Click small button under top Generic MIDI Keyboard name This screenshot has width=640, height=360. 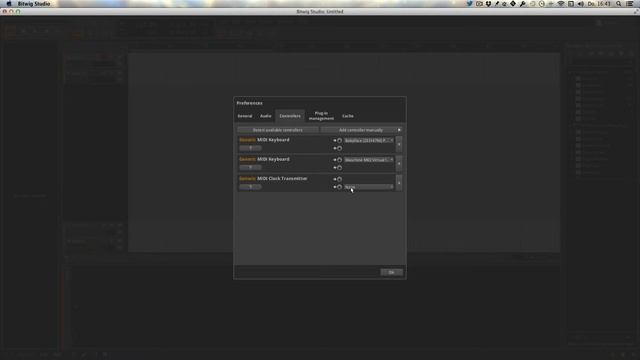(250, 148)
